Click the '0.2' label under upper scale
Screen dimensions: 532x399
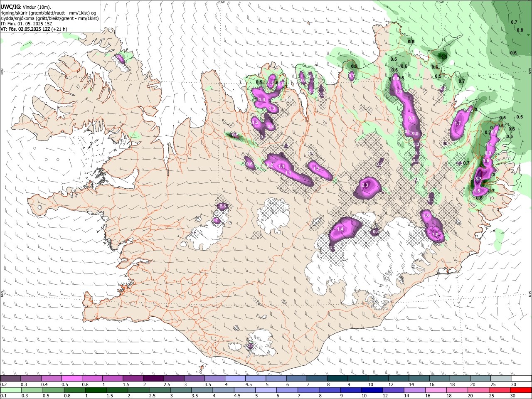pos(3,384)
